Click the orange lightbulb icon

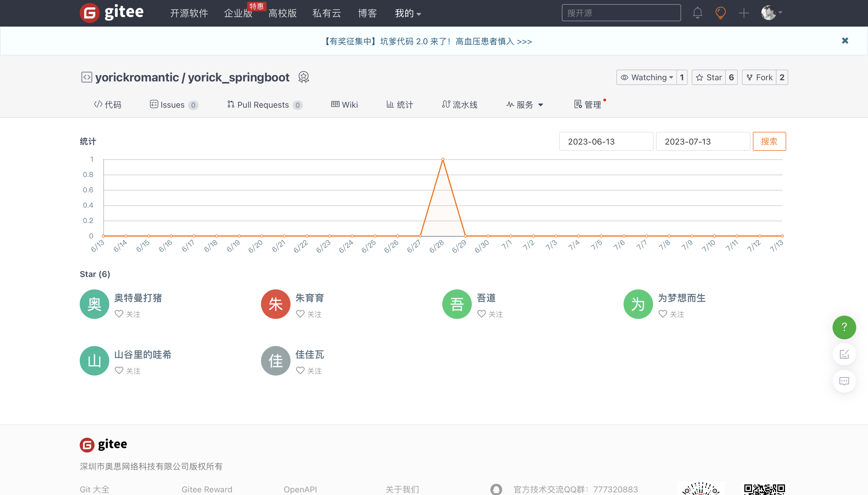pos(720,13)
